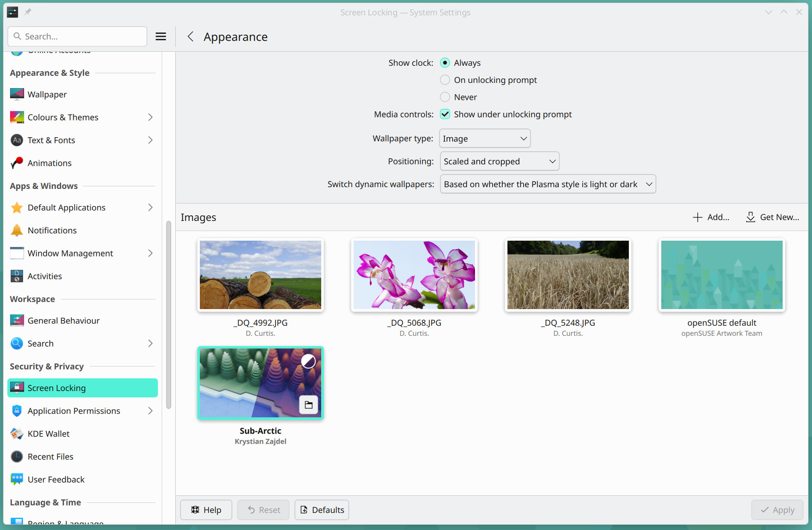Click the Notifications bell icon
The height and width of the screenshot is (530, 812).
click(x=17, y=231)
